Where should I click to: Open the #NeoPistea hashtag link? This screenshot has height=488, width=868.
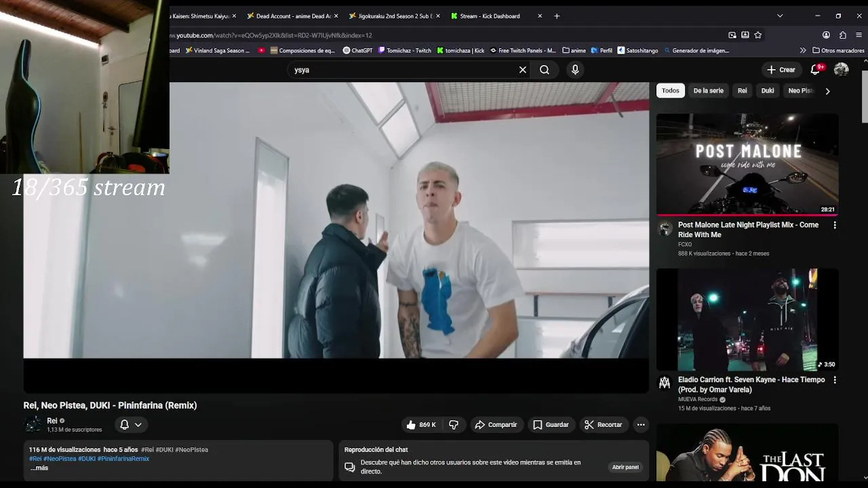coord(60,459)
